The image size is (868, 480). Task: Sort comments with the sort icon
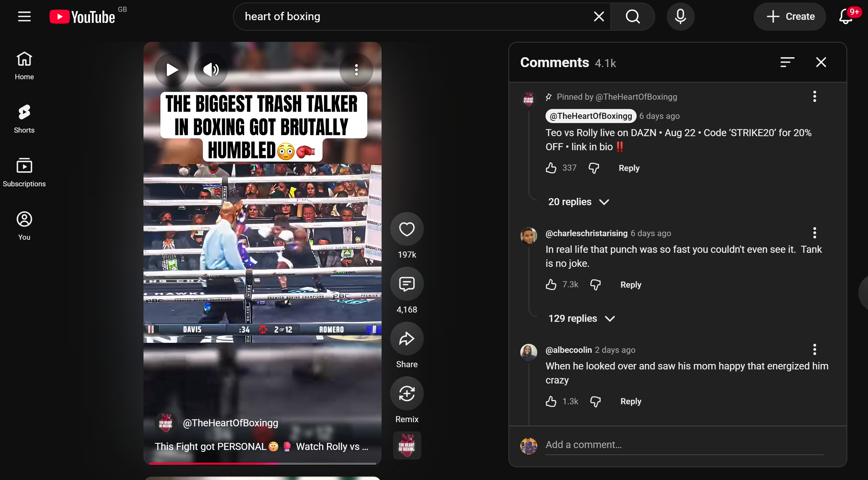(x=787, y=62)
